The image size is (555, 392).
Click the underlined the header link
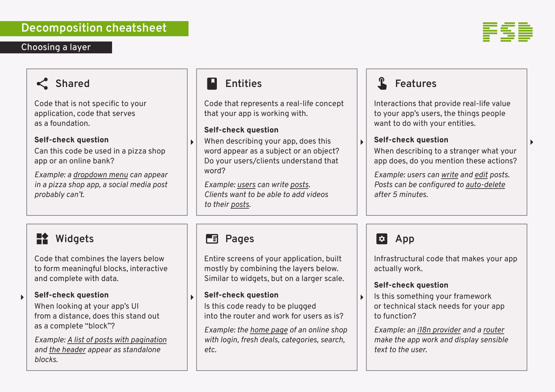(67, 350)
